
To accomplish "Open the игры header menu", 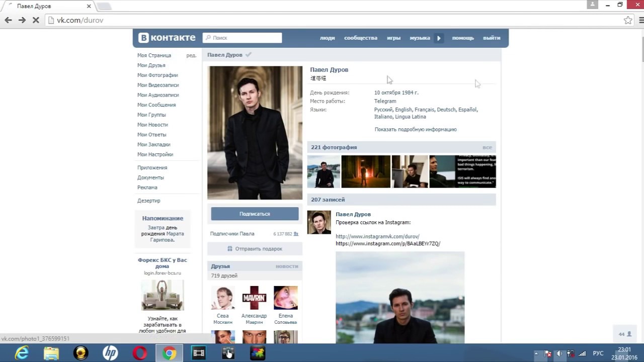I will [393, 38].
